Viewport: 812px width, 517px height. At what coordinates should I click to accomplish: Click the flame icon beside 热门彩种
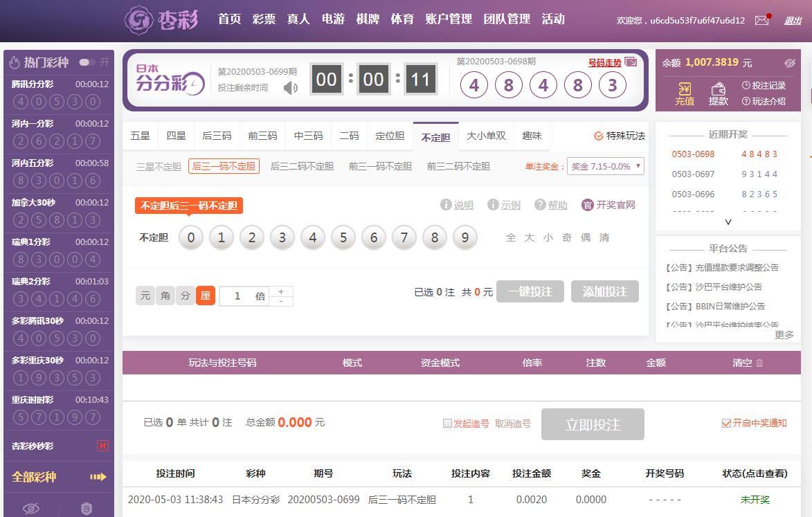pyautogui.click(x=15, y=62)
